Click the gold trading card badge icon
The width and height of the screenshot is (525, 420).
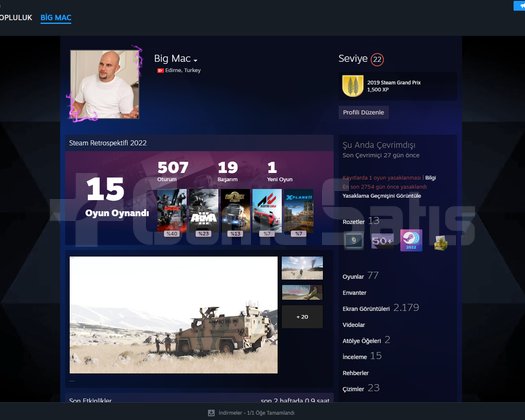click(x=441, y=242)
